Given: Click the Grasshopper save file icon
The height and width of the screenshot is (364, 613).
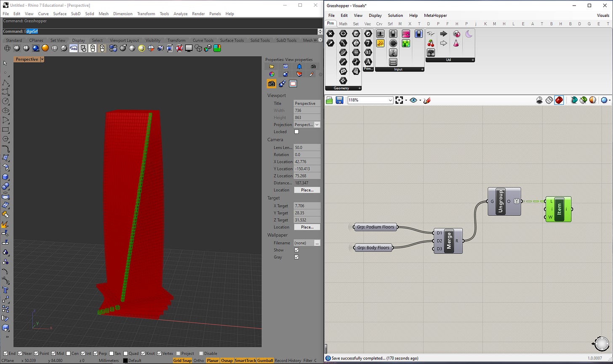Looking at the screenshot, I should pyautogui.click(x=339, y=100).
